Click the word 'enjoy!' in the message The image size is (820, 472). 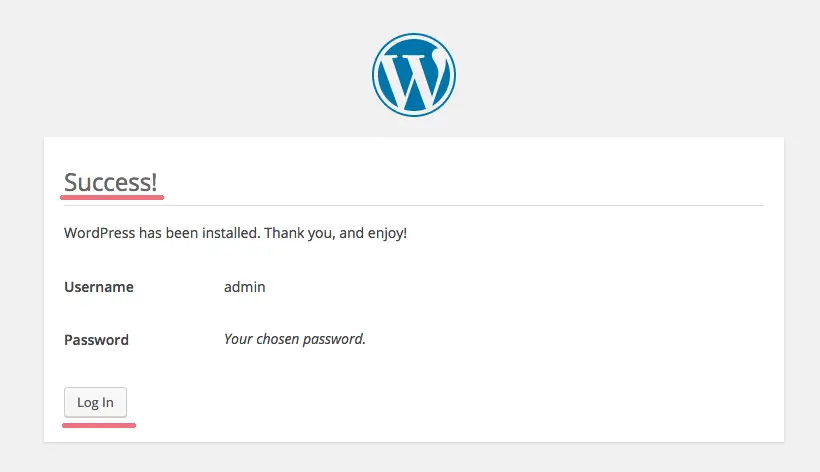pos(387,233)
